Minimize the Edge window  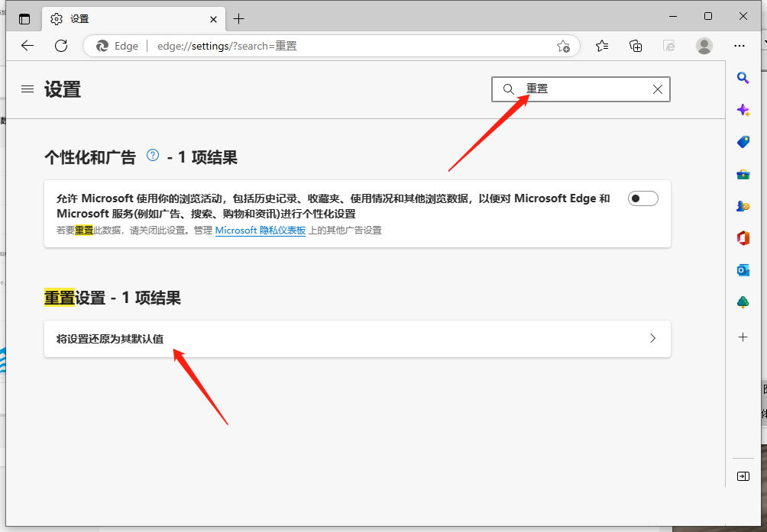coord(673,17)
